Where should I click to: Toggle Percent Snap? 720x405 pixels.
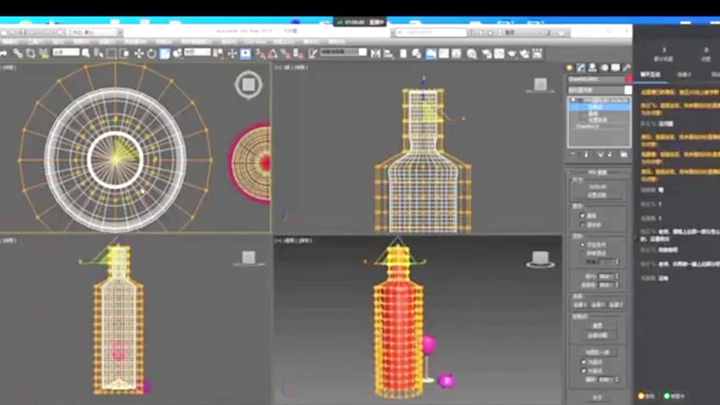pyautogui.click(x=286, y=54)
